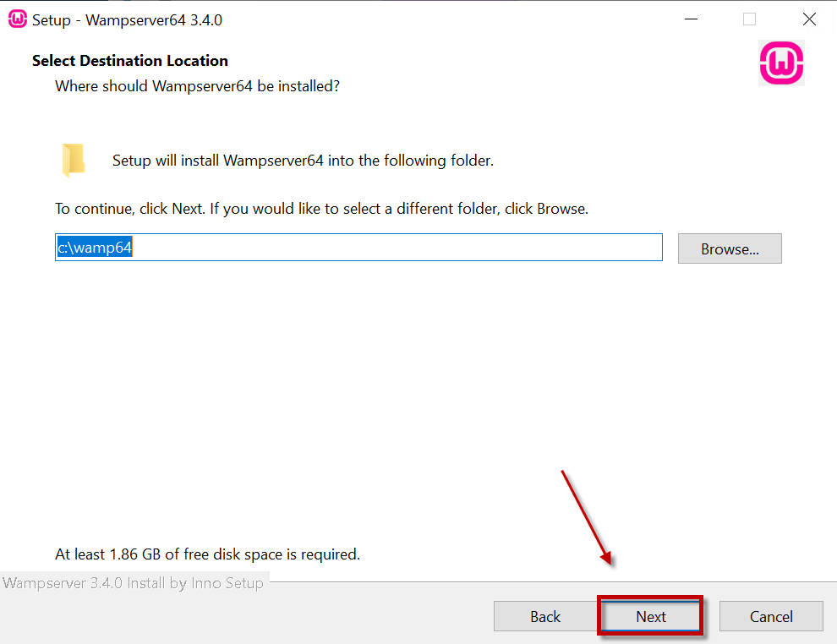Image resolution: width=837 pixels, height=644 pixels.
Task: Click the Select Destination Location heading
Action: click(130, 61)
